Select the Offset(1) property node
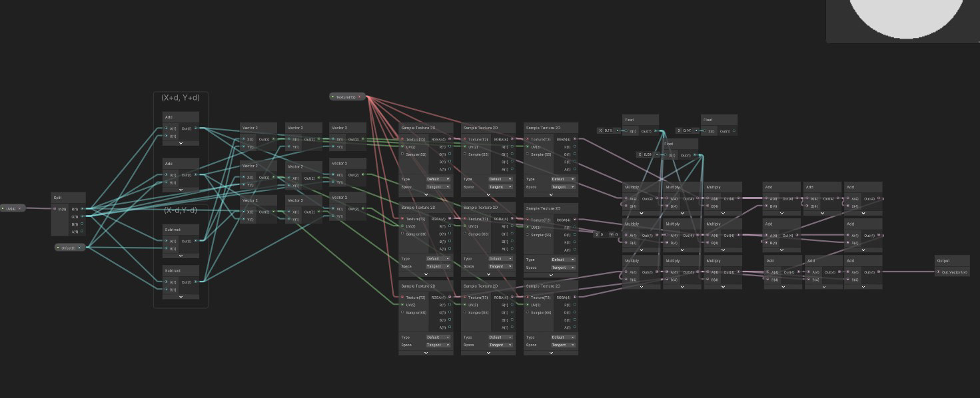 [x=71, y=248]
